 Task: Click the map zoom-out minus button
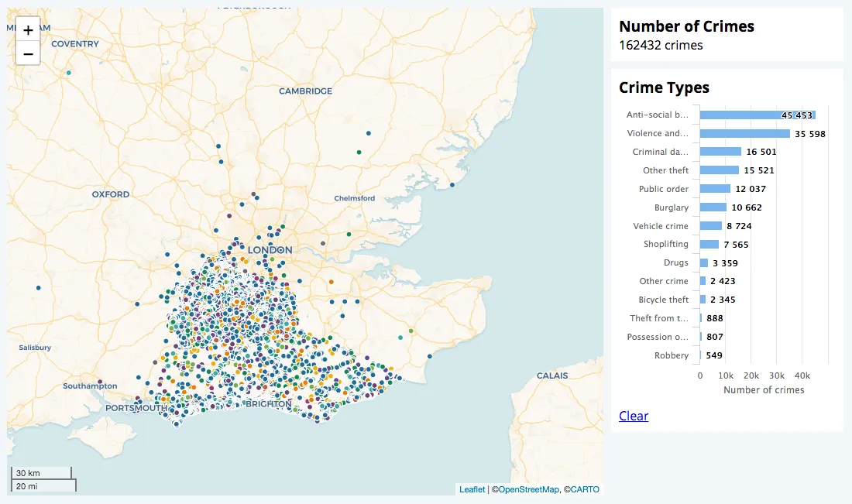point(27,53)
